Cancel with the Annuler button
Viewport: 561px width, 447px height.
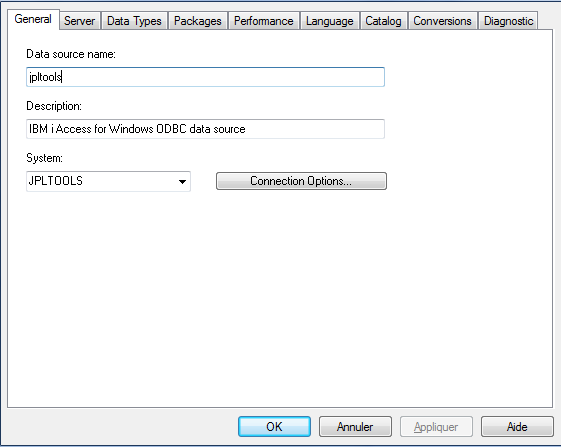click(355, 427)
